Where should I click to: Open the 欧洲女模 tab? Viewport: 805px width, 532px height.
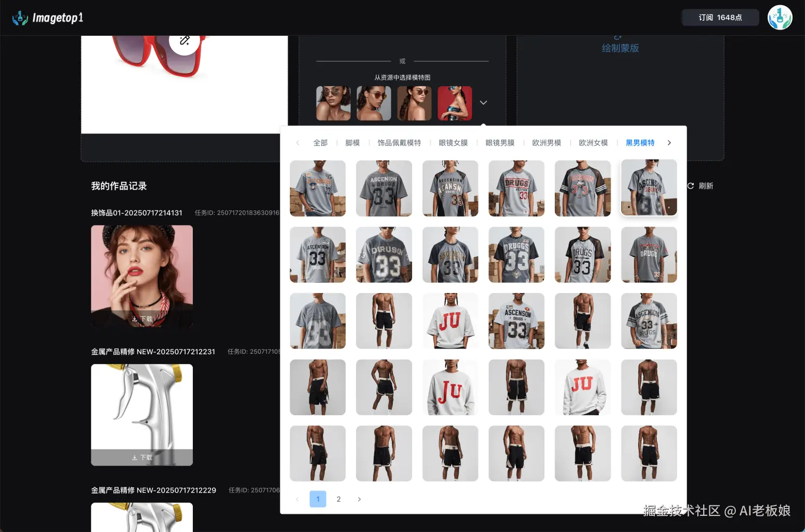[x=593, y=143]
